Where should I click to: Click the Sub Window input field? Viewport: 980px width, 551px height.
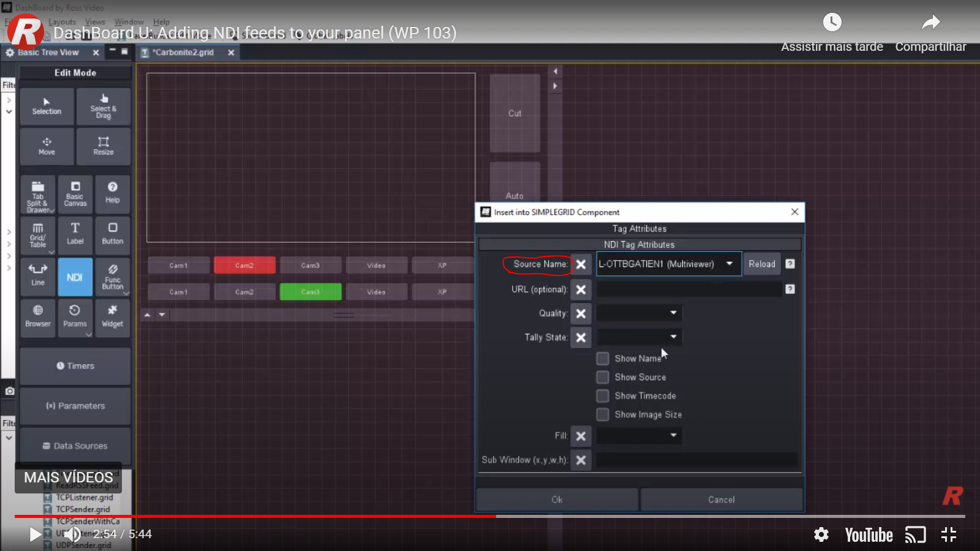tap(698, 460)
